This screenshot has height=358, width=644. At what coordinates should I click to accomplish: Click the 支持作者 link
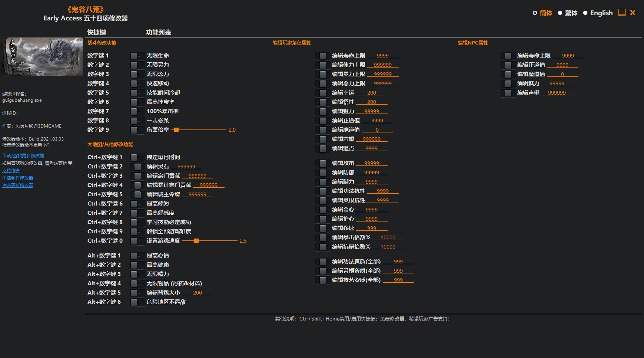[11, 171]
